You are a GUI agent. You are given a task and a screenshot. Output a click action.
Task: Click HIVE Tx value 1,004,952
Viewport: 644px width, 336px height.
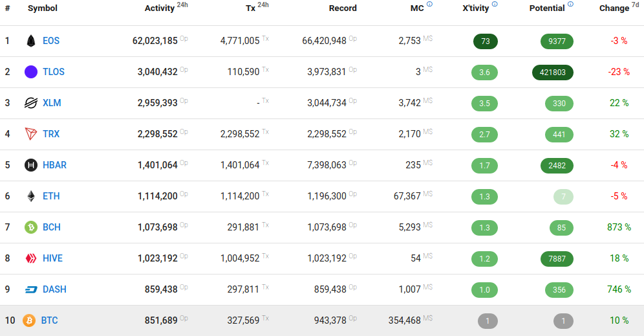[240, 258]
